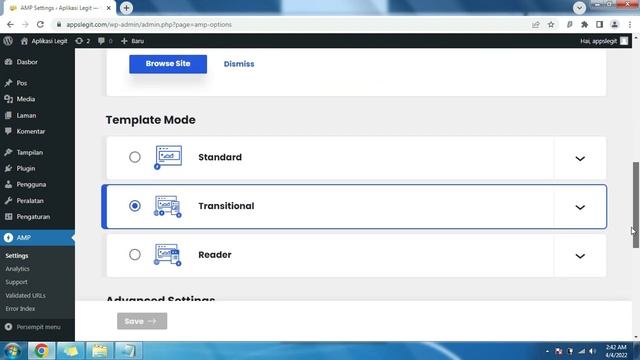The width and height of the screenshot is (640, 360).
Task: Open the Pengguna user icon
Action: 8,184
